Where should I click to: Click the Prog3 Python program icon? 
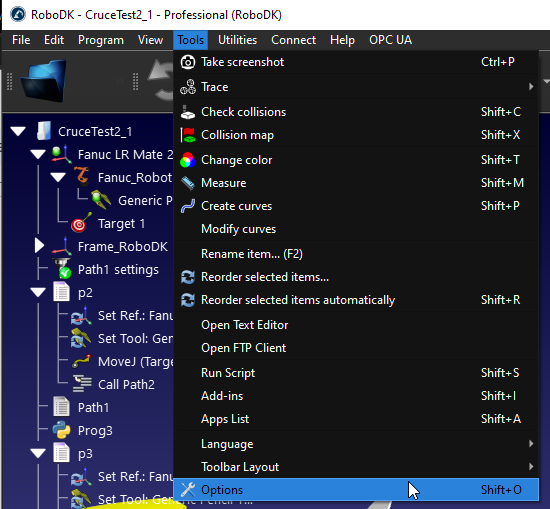[x=62, y=430]
